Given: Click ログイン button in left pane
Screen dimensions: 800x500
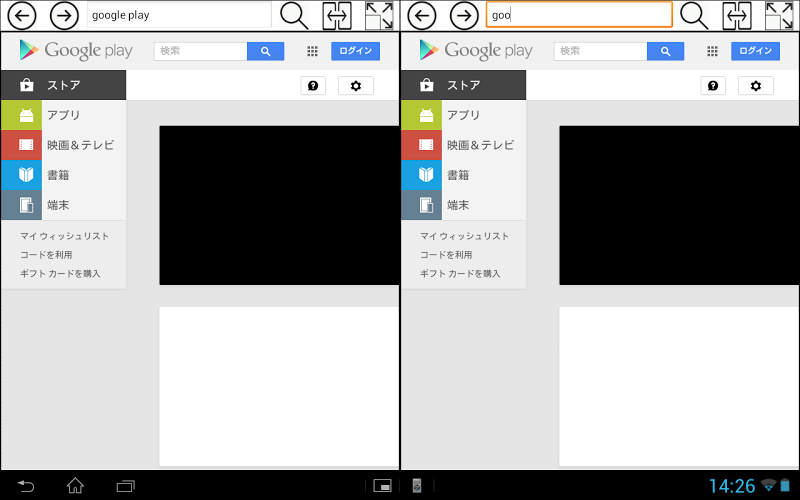Looking at the screenshot, I should pyautogui.click(x=356, y=51).
